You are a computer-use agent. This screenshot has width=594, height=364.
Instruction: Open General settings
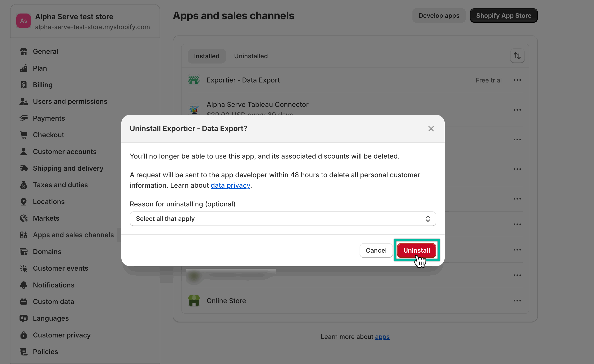coord(45,51)
